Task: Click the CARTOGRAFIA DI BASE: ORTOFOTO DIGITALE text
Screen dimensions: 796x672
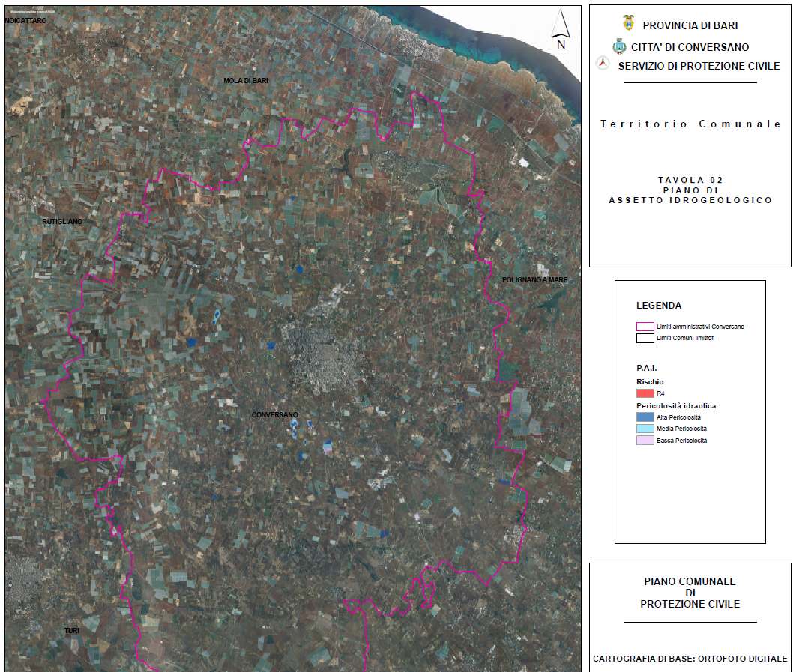Action: [x=690, y=659]
